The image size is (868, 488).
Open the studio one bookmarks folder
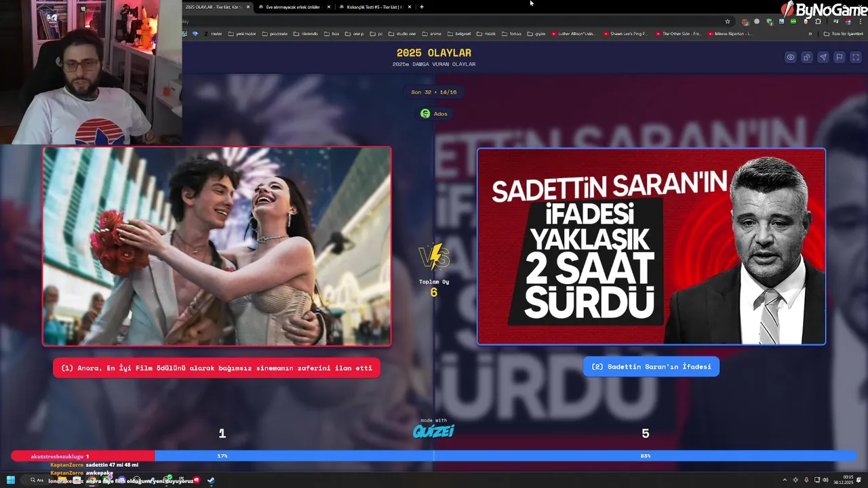coord(403,33)
